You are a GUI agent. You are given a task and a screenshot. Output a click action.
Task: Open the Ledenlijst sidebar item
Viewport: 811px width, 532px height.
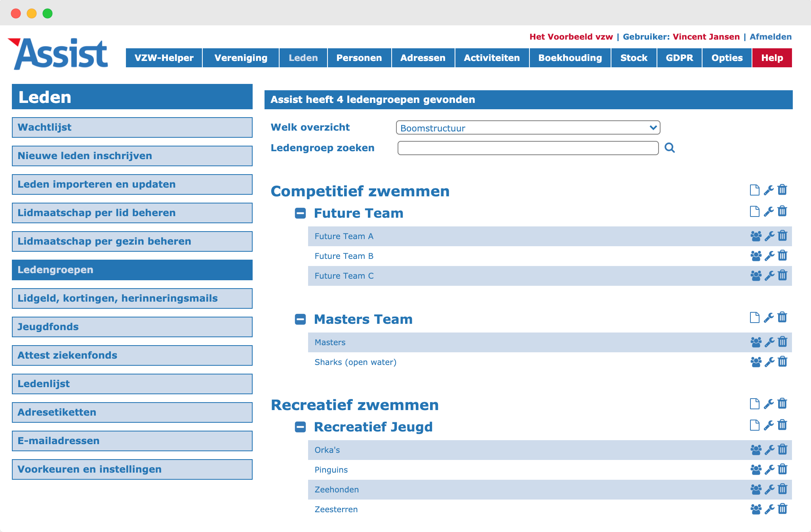[132, 384]
